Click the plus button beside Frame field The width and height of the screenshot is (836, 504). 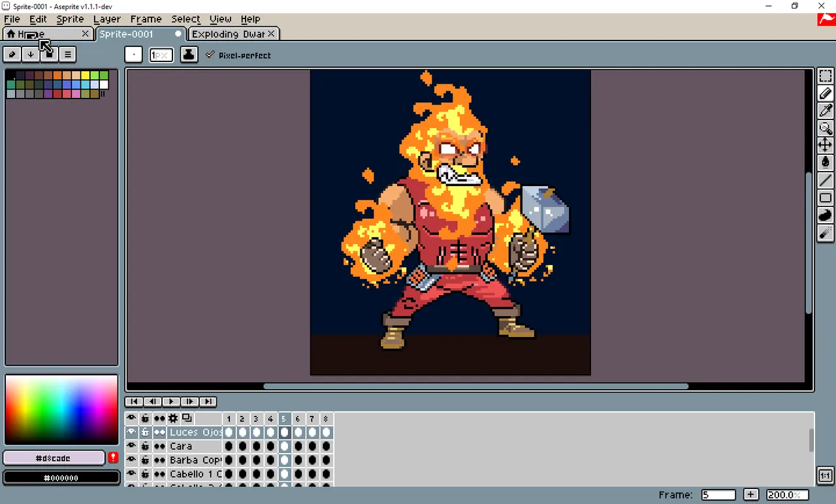(x=750, y=495)
